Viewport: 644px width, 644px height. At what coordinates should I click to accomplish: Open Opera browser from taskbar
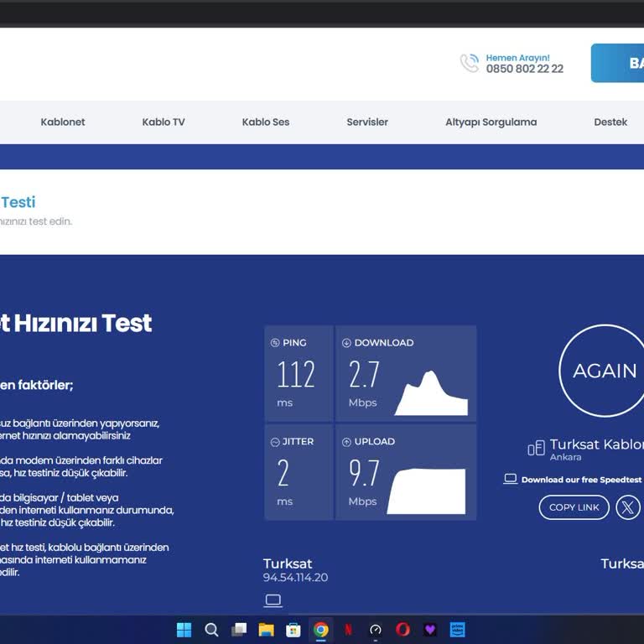click(402, 630)
